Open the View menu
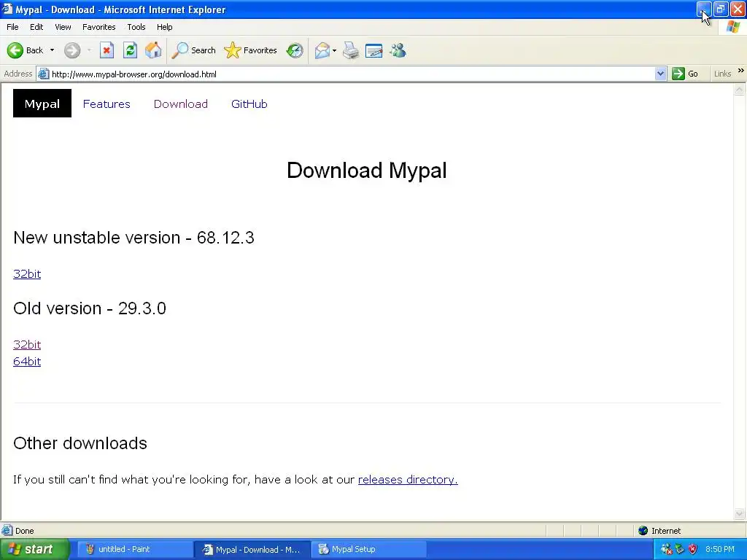Viewport: 747px width, 560px height. (63, 27)
